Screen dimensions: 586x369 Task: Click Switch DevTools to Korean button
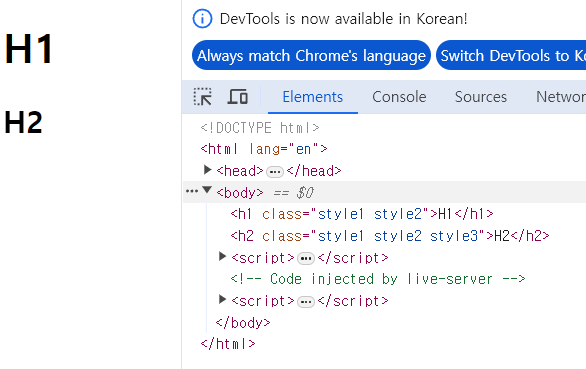pyautogui.click(x=511, y=55)
